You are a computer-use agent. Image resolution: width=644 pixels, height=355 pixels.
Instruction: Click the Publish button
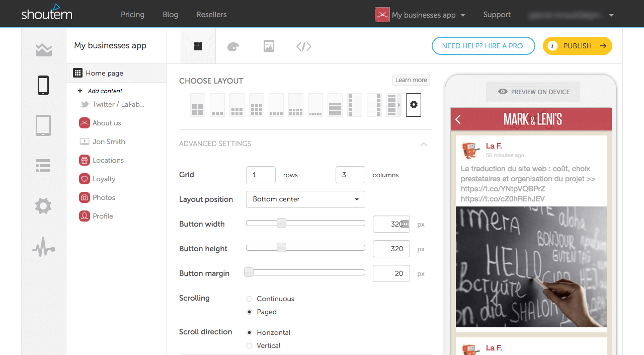point(577,46)
